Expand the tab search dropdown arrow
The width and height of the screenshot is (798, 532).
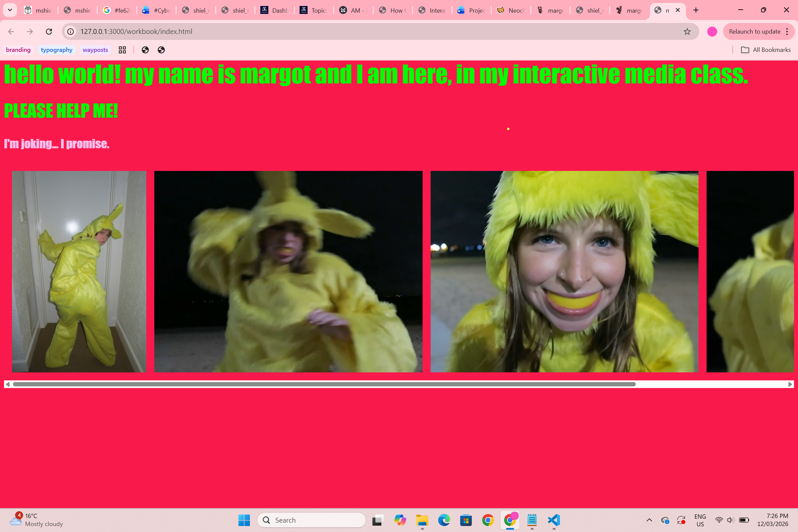(x=10, y=10)
